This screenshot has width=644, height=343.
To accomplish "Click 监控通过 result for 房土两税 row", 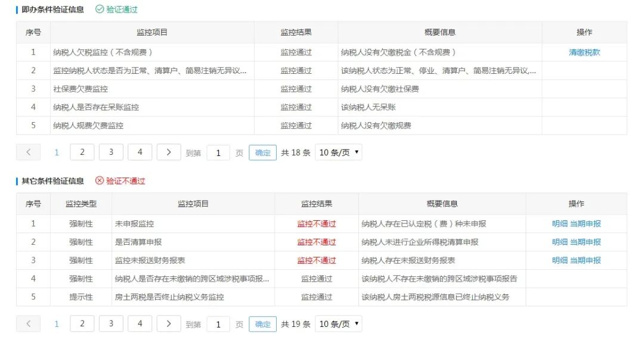I will [317, 297].
